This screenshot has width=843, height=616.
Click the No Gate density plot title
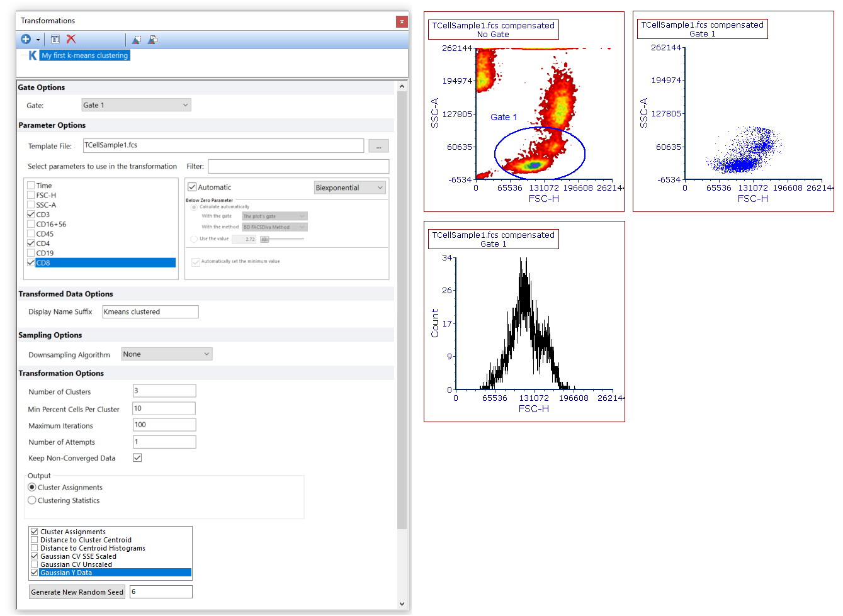[x=494, y=30]
